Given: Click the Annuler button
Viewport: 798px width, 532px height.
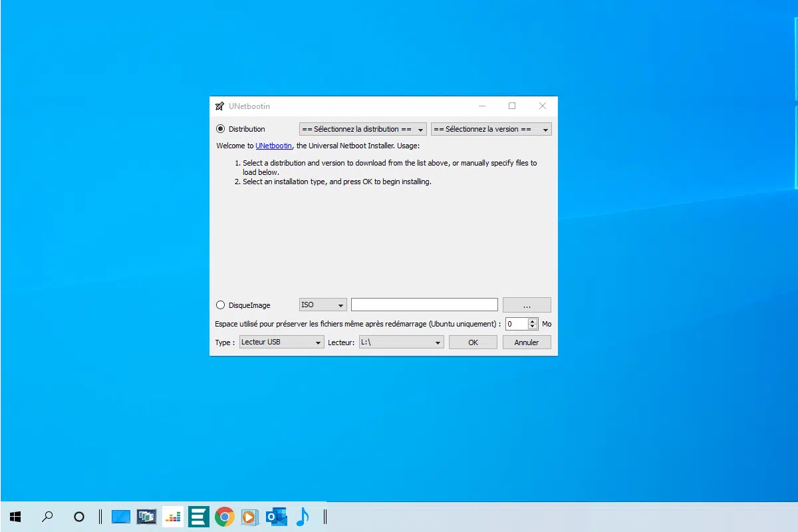Looking at the screenshot, I should (527, 342).
